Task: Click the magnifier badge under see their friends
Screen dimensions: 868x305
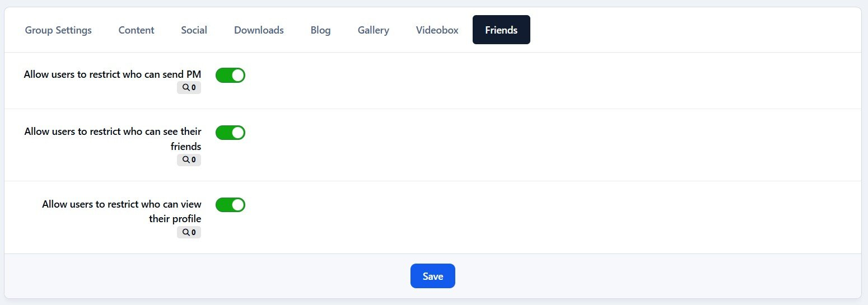Action: [x=189, y=160]
